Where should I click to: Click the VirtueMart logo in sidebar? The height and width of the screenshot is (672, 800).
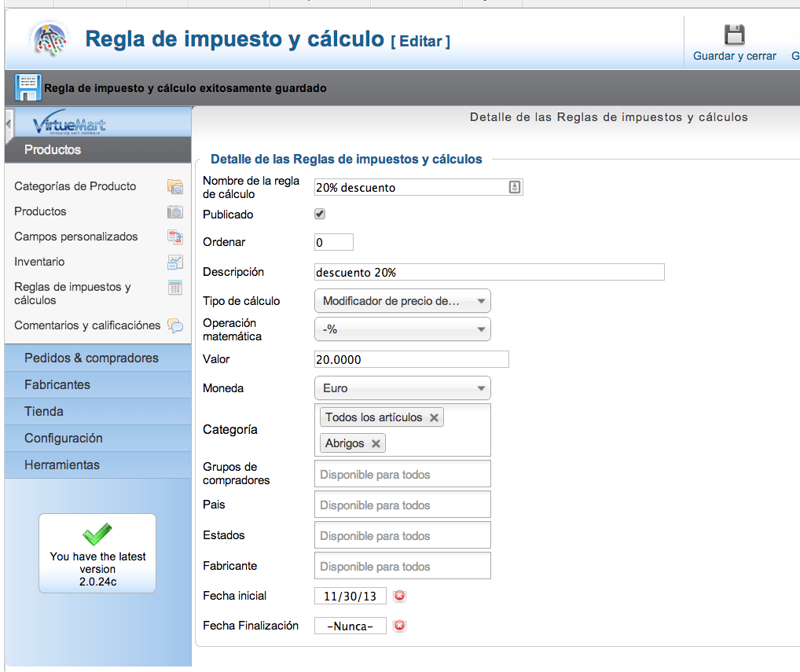(x=69, y=123)
